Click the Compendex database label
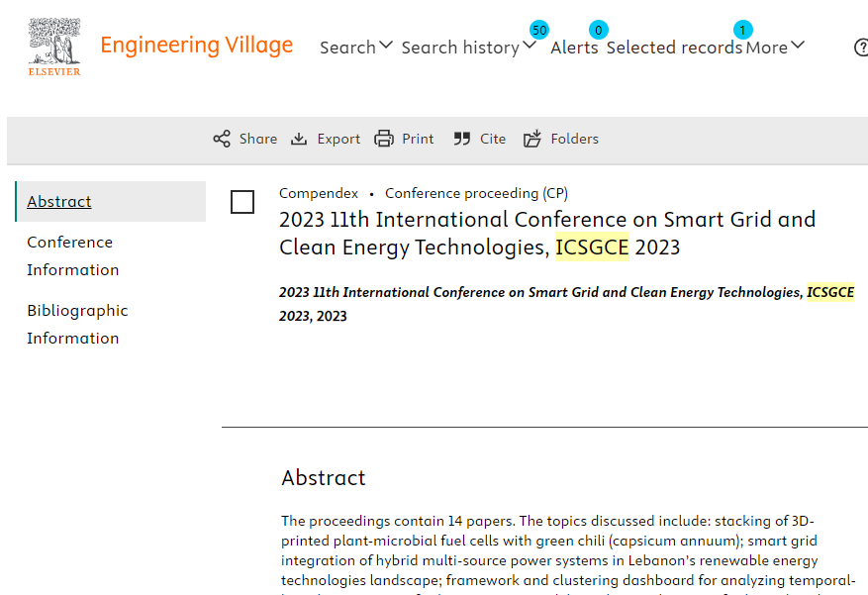Viewport: 868px width, 595px height. pyautogui.click(x=319, y=193)
